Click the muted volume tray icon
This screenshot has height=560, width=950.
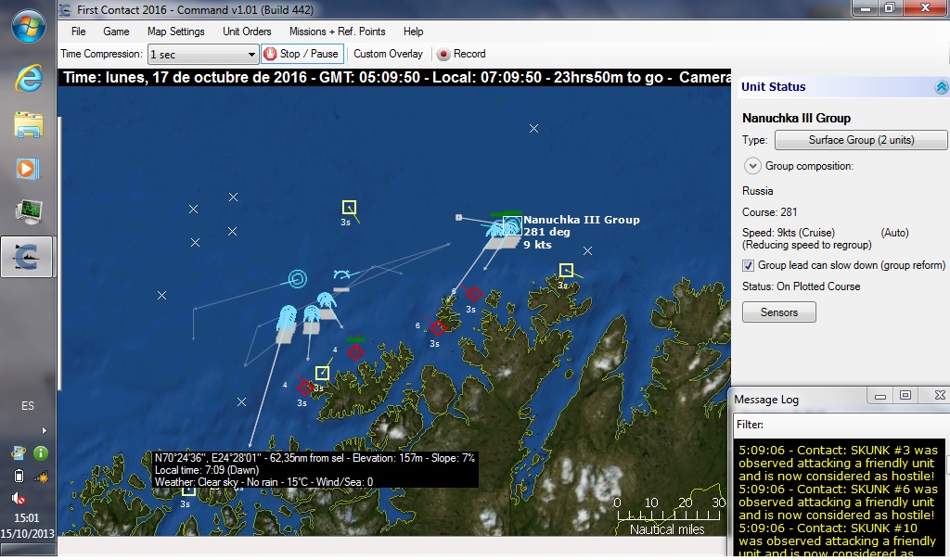pos(19,499)
